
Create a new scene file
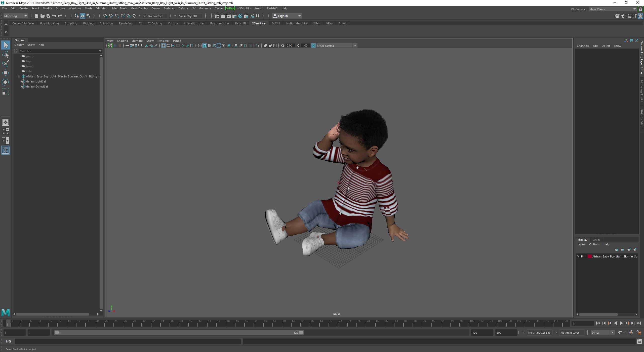(x=36, y=16)
